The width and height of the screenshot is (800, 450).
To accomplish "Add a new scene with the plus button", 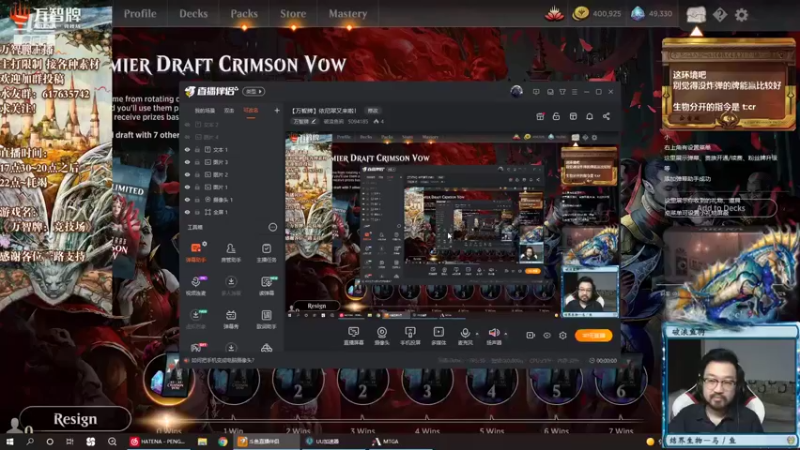I will (277, 110).
